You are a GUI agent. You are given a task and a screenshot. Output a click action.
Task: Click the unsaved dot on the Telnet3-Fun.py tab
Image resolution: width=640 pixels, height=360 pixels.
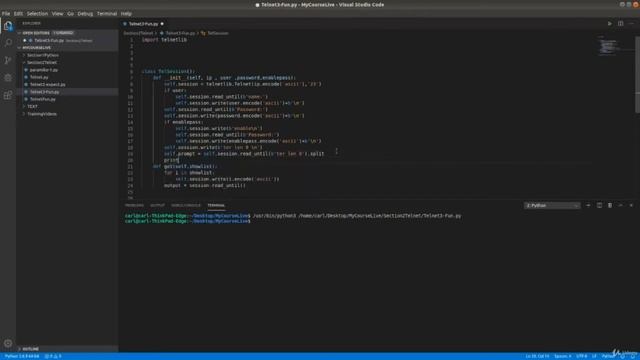(x=162, y=24)
